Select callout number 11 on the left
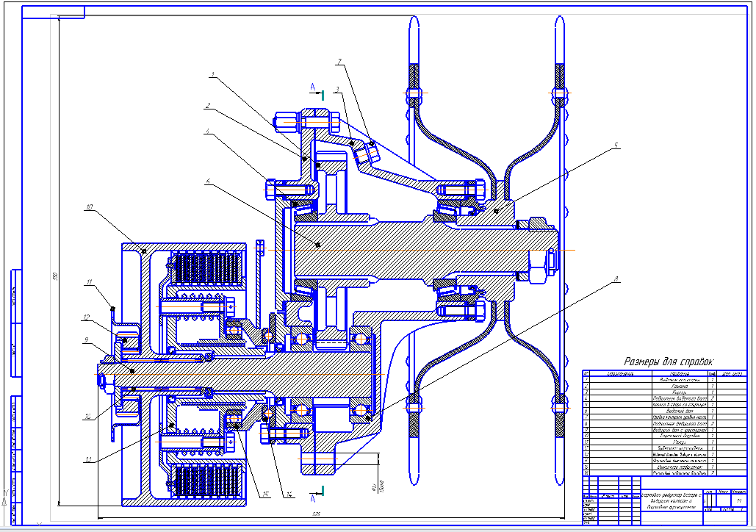Image resolution: width=756 pixels, height=532 pixels. [x=88, y=282]
